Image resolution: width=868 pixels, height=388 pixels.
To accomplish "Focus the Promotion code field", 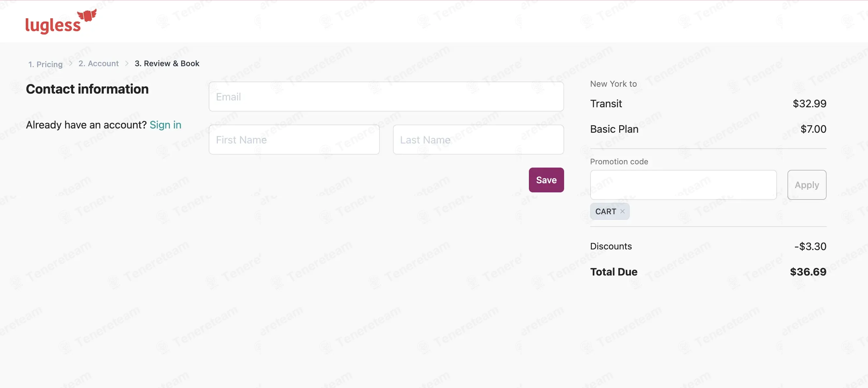I will click(x=683, y=185).
